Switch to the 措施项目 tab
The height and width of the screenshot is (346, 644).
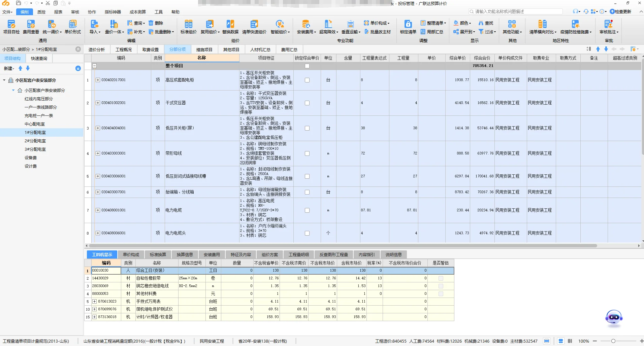[x=204, y=49]
